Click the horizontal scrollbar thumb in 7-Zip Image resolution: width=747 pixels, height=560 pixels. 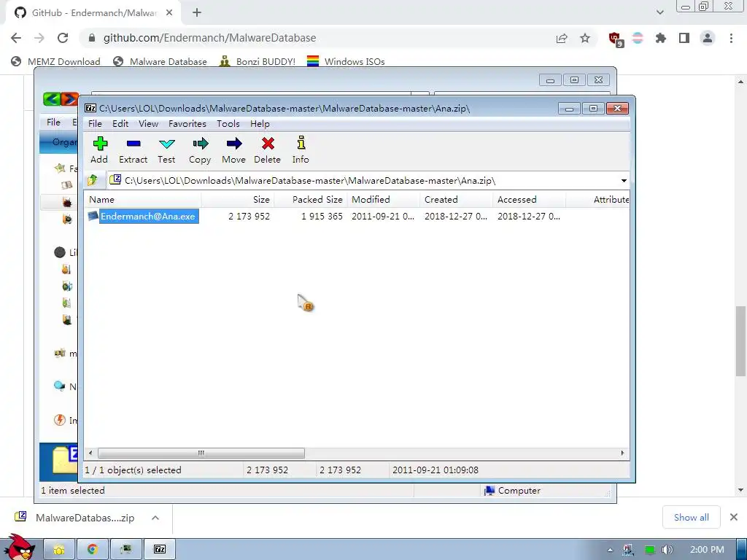point(201,453)
